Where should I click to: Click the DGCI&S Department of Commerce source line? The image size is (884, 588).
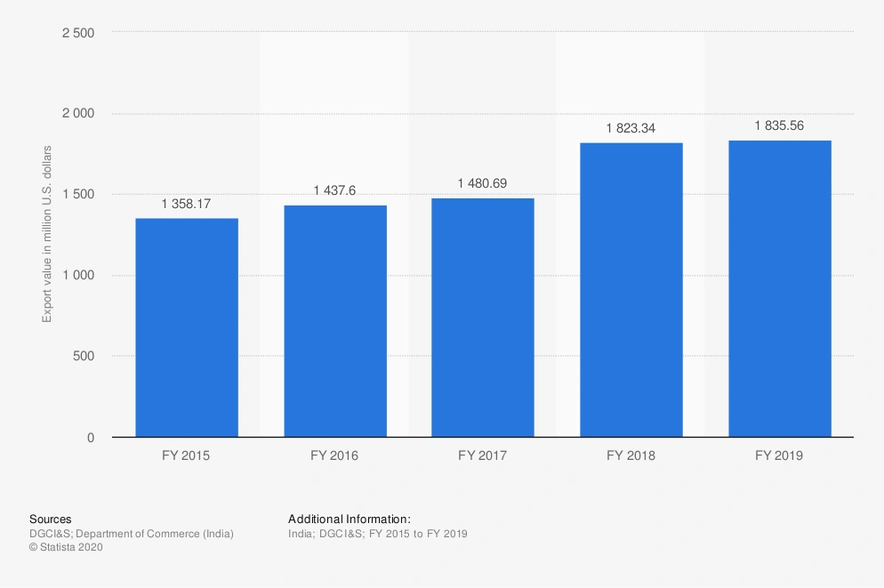coord(132,534)
